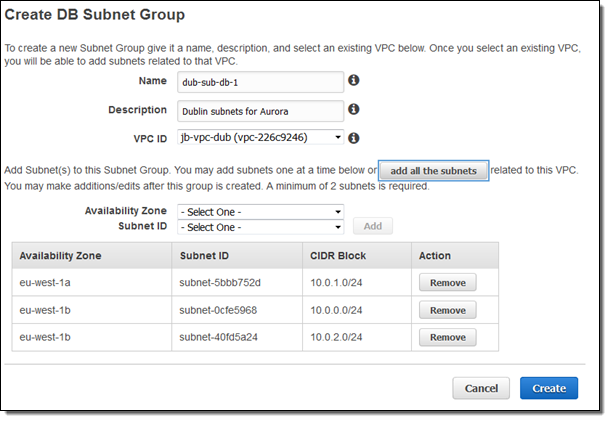
Task: Click the blue Create button
Action: (x=548, y=388)
